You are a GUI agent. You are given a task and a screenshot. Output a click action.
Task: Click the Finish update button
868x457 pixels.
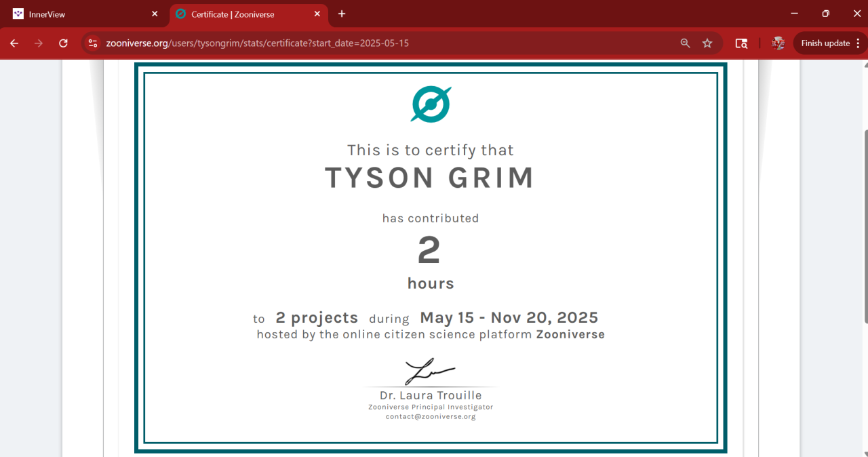tap(825, 43)
